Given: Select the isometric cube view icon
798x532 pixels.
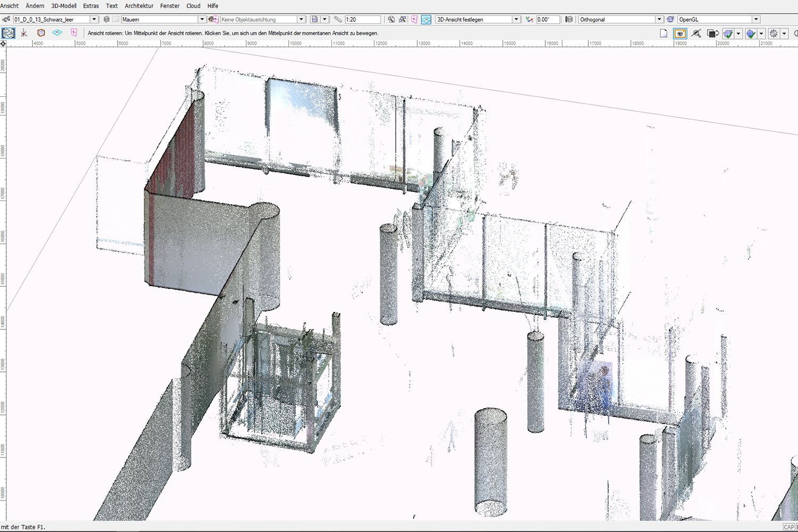Looking at the screenshot, I should pos(41,33).
